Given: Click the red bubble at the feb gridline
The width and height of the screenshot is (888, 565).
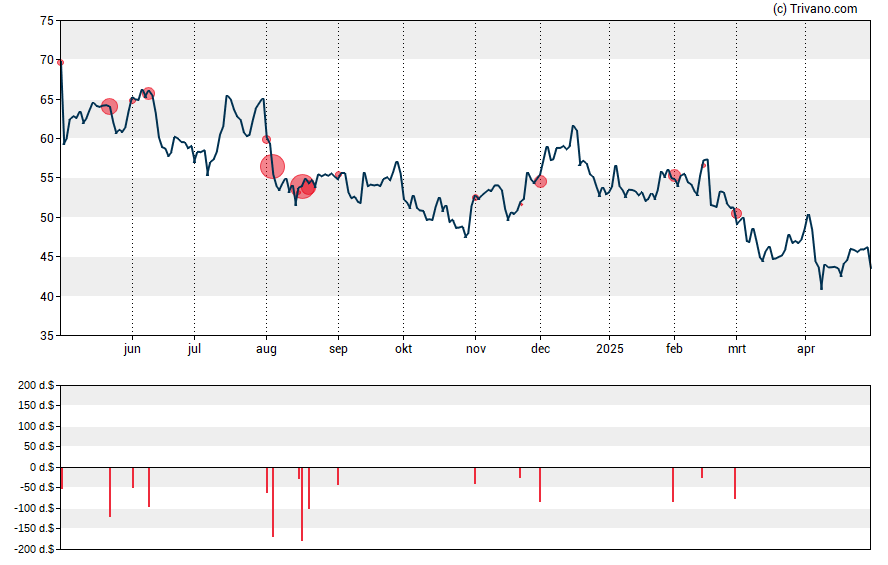Looking at the screenshot, I should [674, 176].
